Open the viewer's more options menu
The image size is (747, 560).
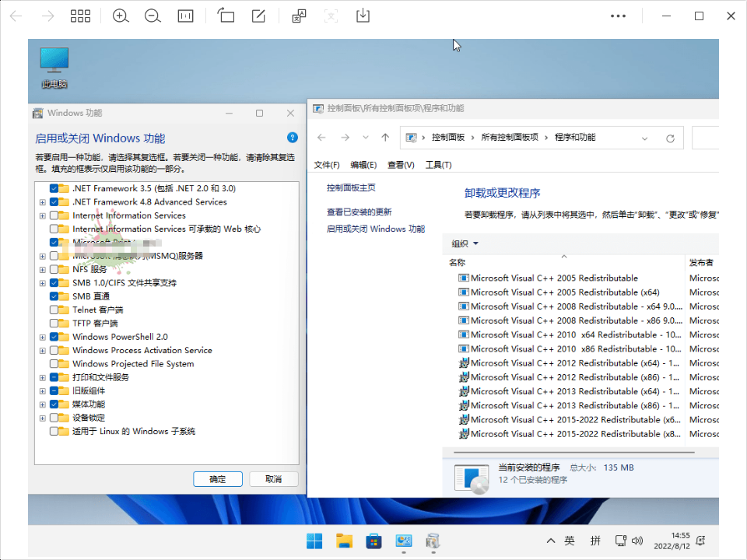click(618, 16)
